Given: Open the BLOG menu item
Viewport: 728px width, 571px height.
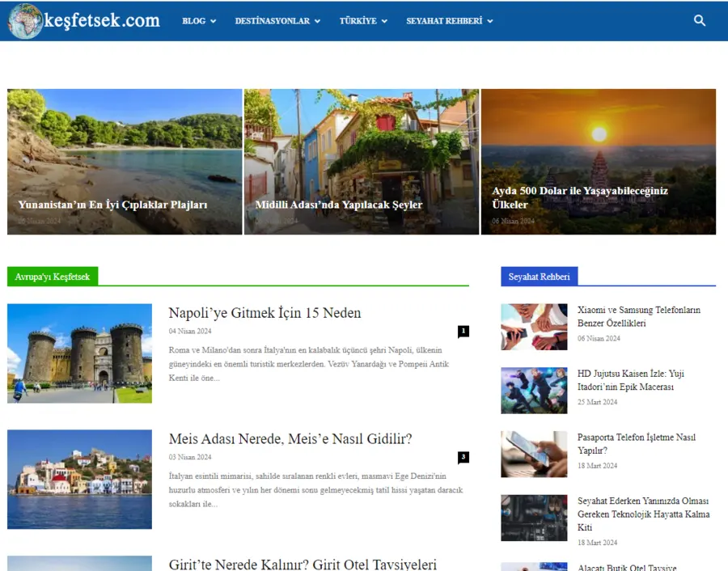Looking at the screenshot, I should point(193,21).
